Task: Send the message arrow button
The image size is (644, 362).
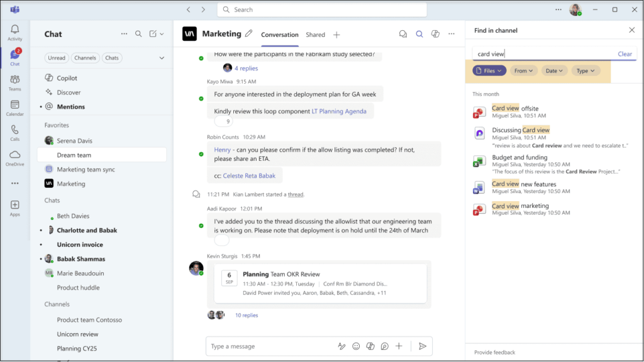Action: (422, 346)
